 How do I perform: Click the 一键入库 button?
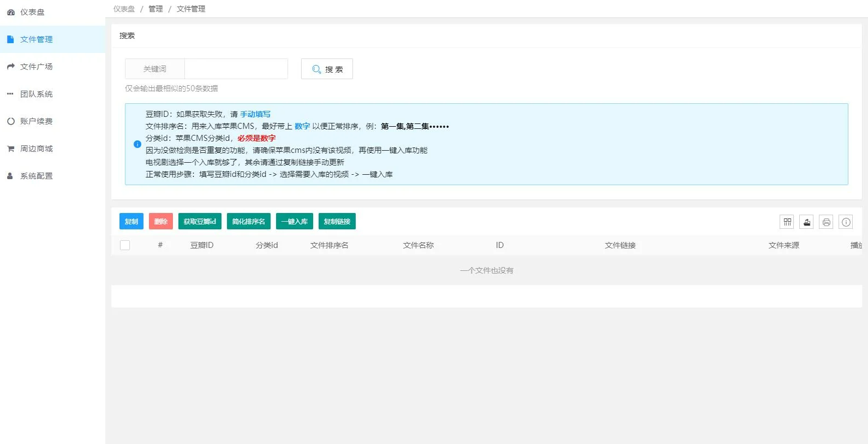(x=295, y=221)
